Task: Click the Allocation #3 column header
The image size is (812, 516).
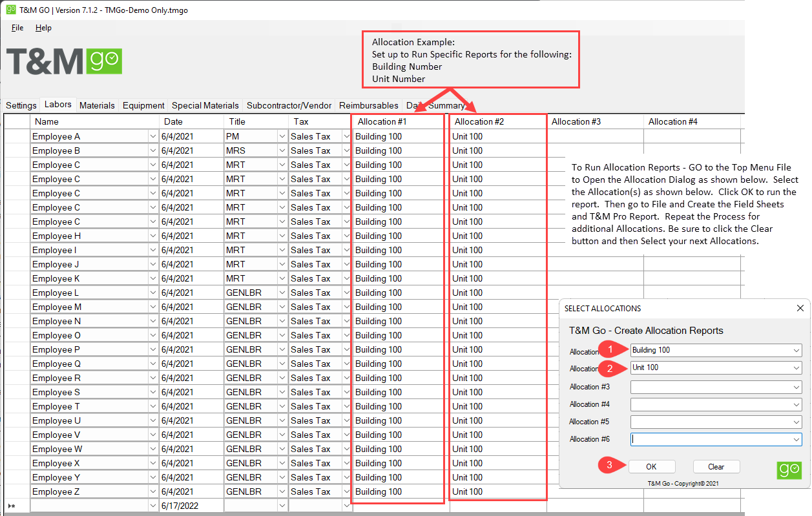Action: 595,121
